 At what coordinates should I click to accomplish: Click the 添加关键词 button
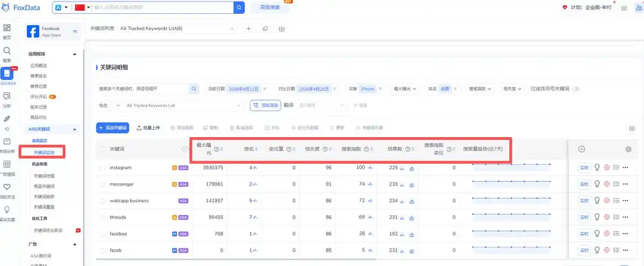click(113, 128)
